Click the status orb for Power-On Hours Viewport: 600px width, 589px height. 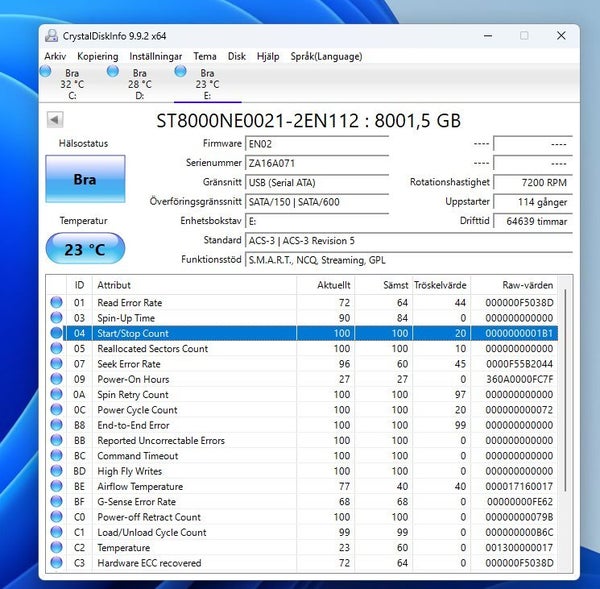pyautogui.click(x=56, y=379)
